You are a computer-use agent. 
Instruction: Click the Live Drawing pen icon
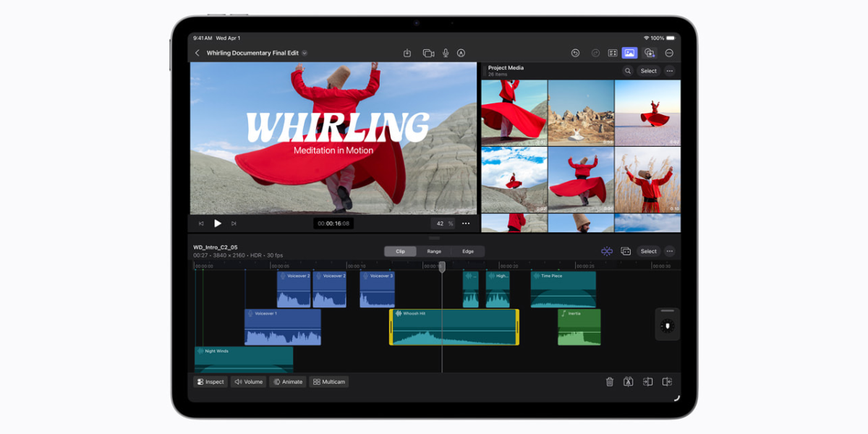click(461, 53)
